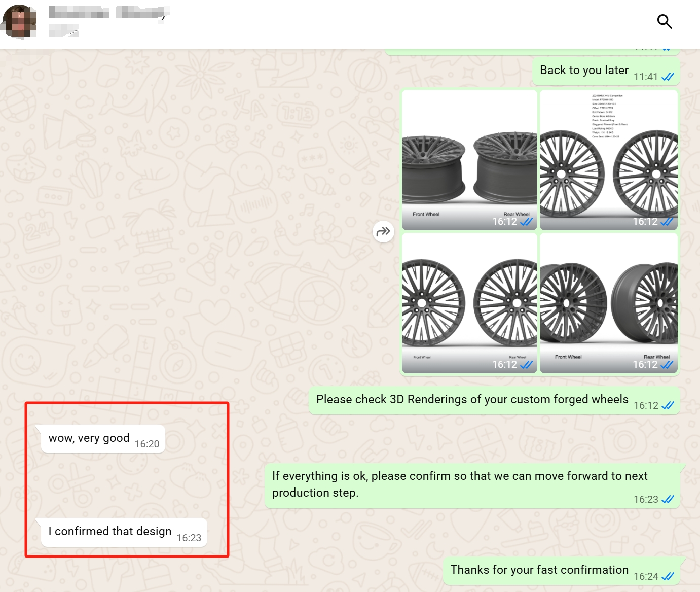Open the chat search magnifier icon

point(665,22)
